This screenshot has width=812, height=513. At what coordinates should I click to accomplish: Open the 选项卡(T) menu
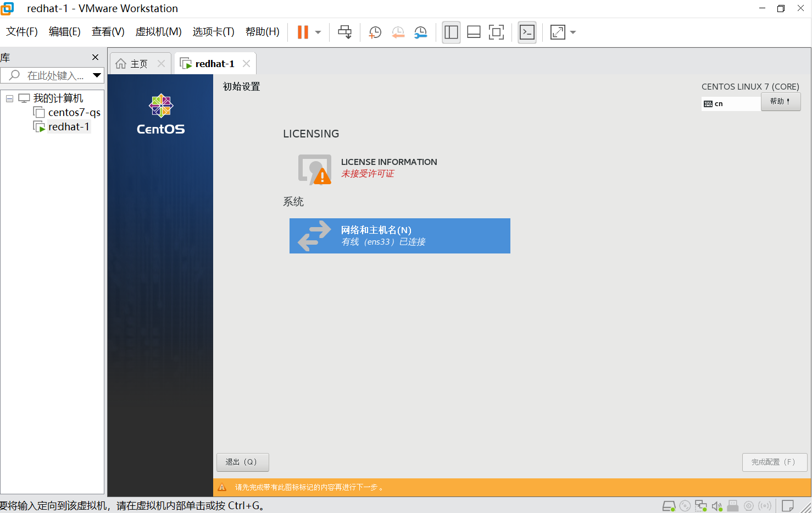coord(214,32)
